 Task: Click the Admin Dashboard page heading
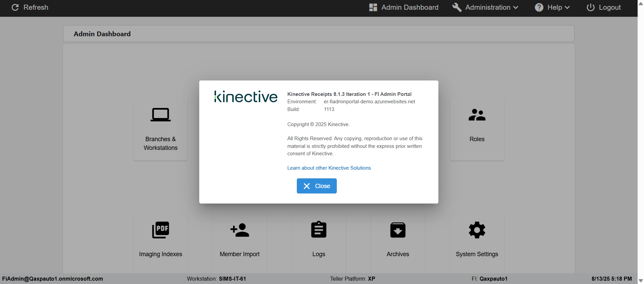(102, 34)
